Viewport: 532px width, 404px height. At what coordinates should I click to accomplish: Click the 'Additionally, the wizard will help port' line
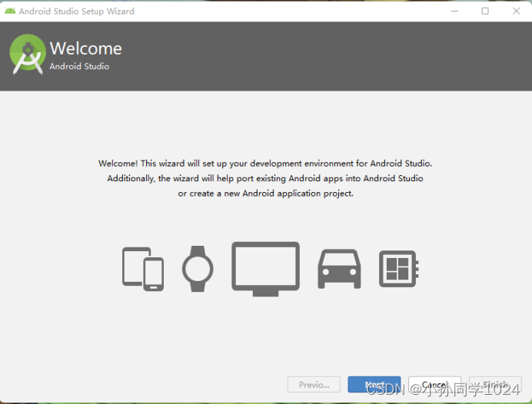[x=265, y=178]
